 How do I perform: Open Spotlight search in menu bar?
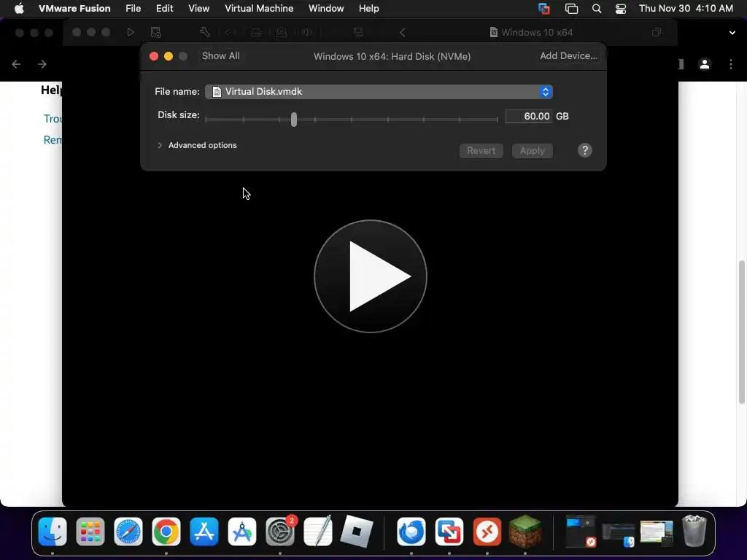pos(597,8)
